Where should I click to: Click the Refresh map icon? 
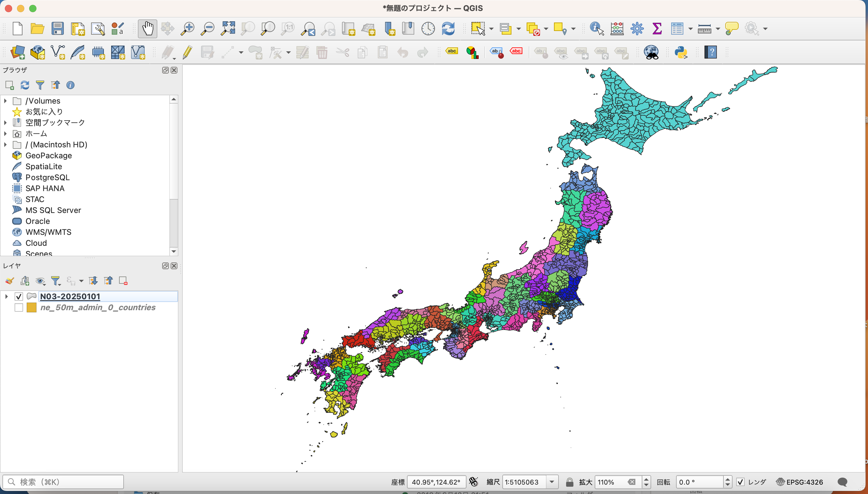(x=448, y=29)
